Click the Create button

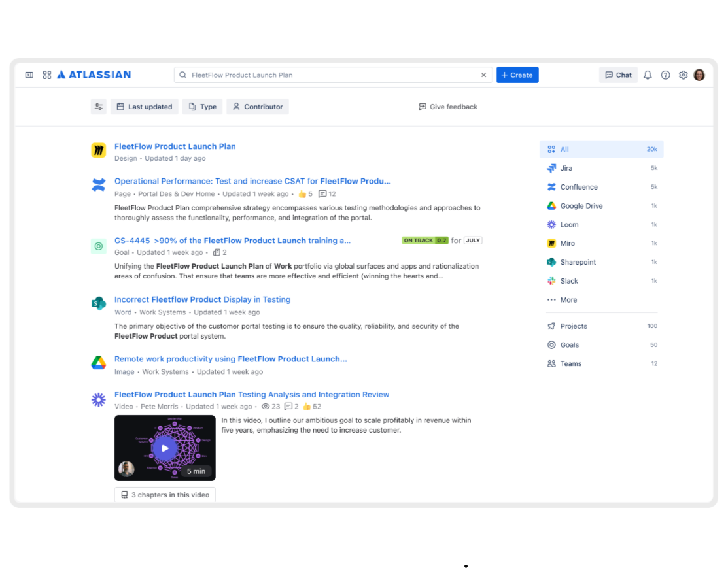click(x=517, y=75)
